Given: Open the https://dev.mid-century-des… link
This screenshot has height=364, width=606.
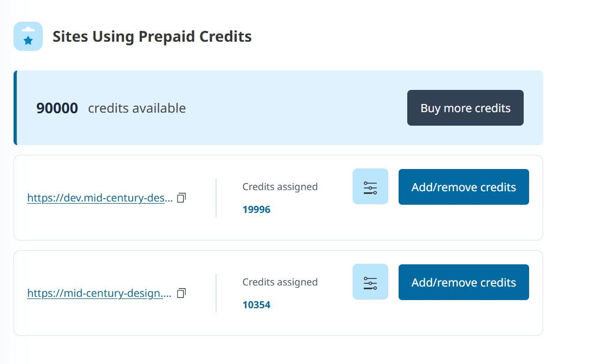Looking at the screenshot, I should (100, 198).
